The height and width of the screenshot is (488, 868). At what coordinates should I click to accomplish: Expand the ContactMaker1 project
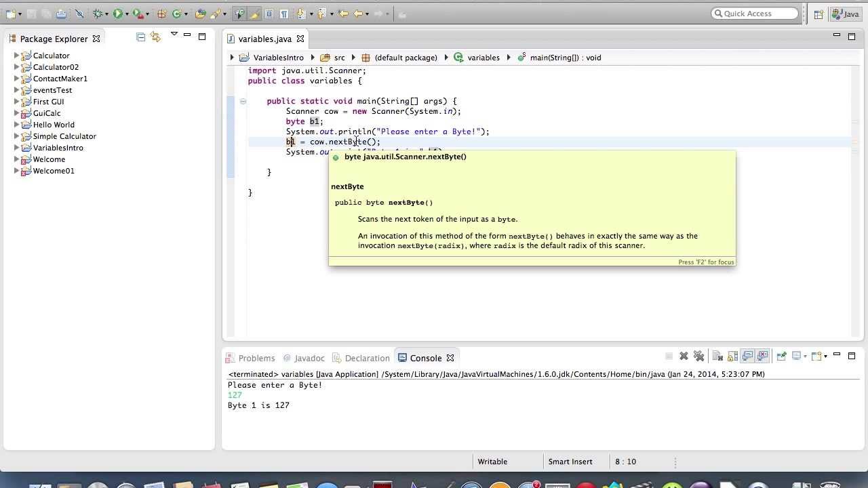pyautogui.click(x=17, y=79)
